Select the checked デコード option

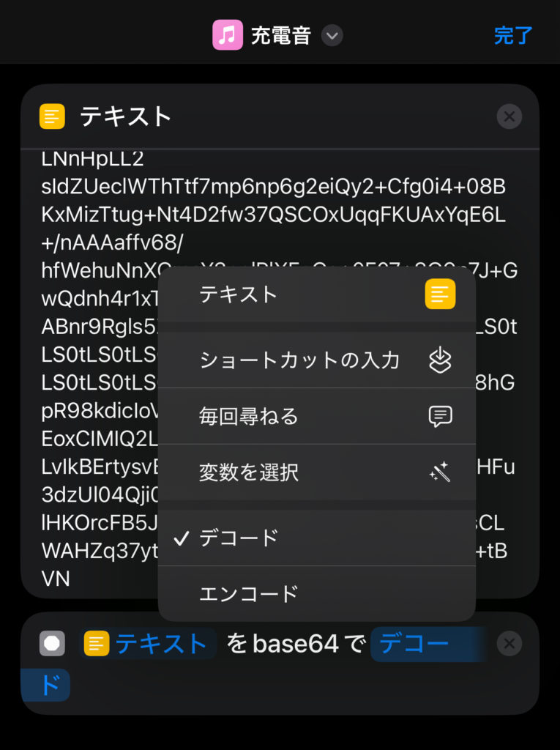[x=239, y=538]
